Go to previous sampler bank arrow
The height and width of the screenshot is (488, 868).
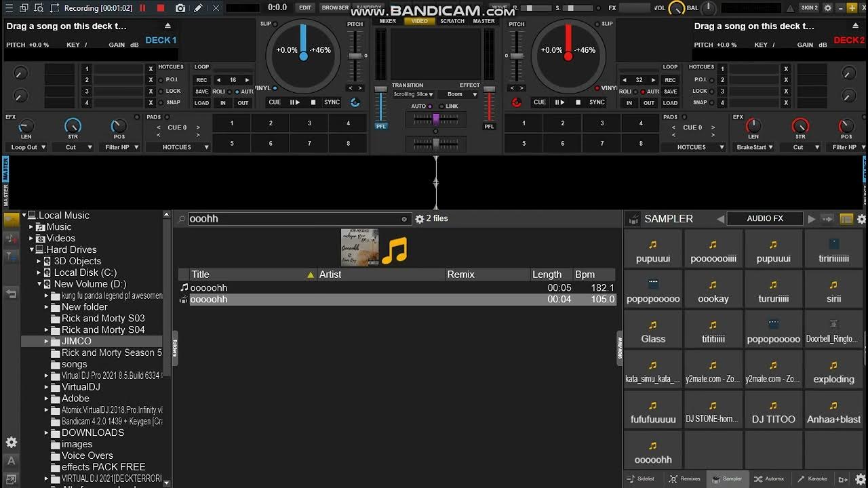[x=720, y=219]
